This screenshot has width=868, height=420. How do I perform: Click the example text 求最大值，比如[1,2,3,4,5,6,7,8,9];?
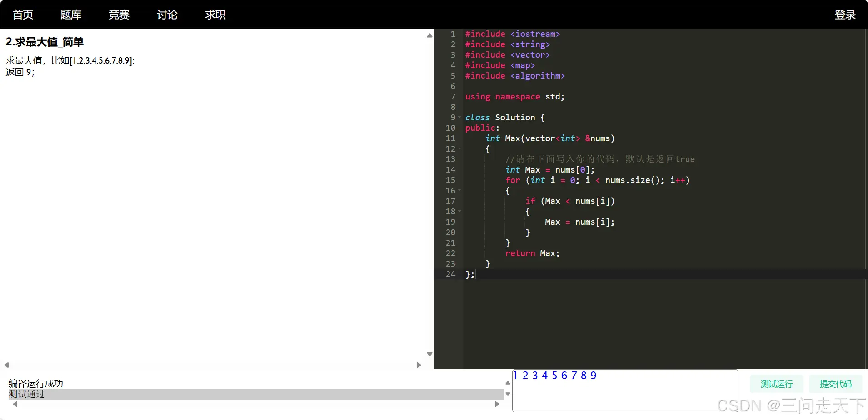click(70, 60)
